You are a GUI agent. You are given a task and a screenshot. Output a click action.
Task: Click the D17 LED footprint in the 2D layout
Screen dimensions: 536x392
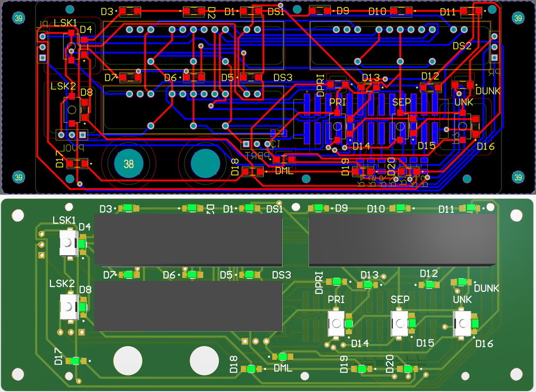(77, 164)
